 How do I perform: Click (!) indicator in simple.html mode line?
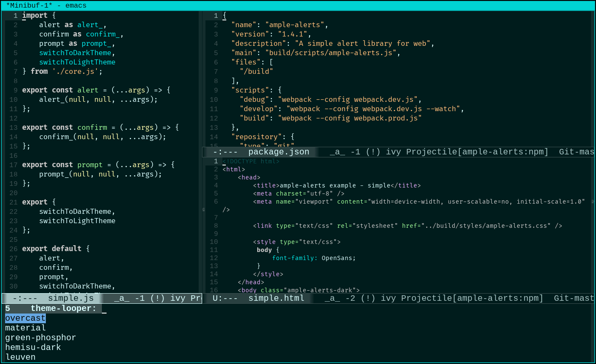[368, 298]
